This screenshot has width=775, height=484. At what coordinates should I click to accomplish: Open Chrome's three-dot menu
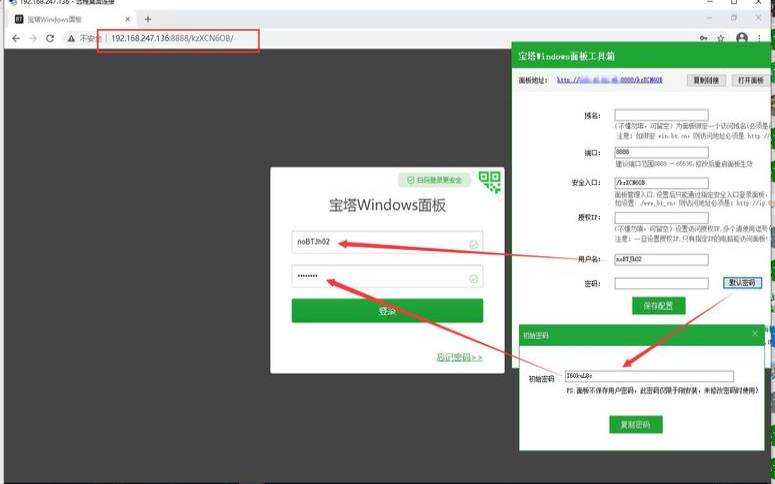(759, 38)
